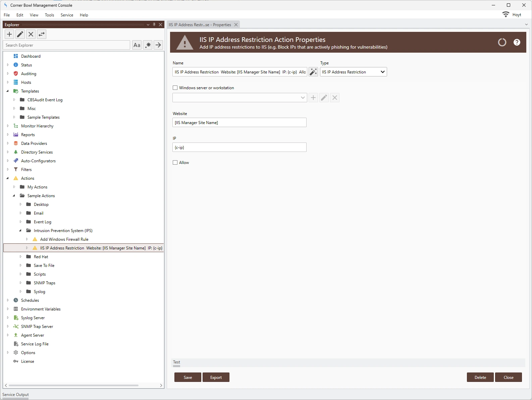Open the Edit menu
The height and width of the screenshot is (400, 532).
(x=20, y=15)
